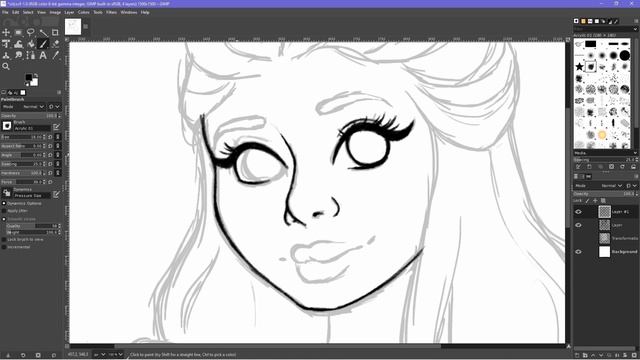Open the image tab menu arrow
640x360 pixels.
pyautogui.click(x=86, y=27)
